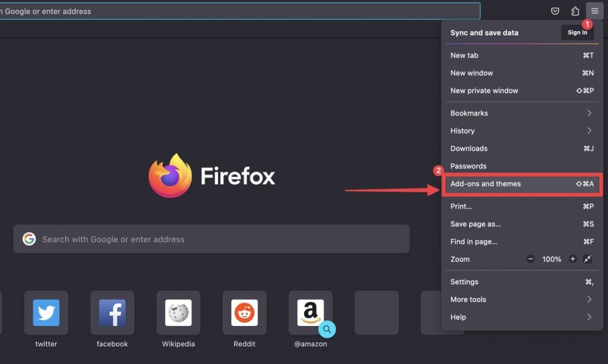Choose Print… from the menu

click(522, 206)
